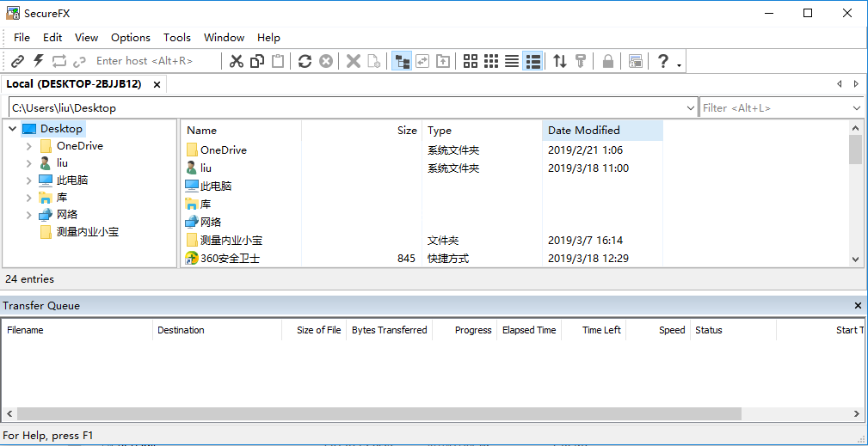868x446 pixels.
Task: Open the toolbar options small arrow
Action: click(680, 65)
